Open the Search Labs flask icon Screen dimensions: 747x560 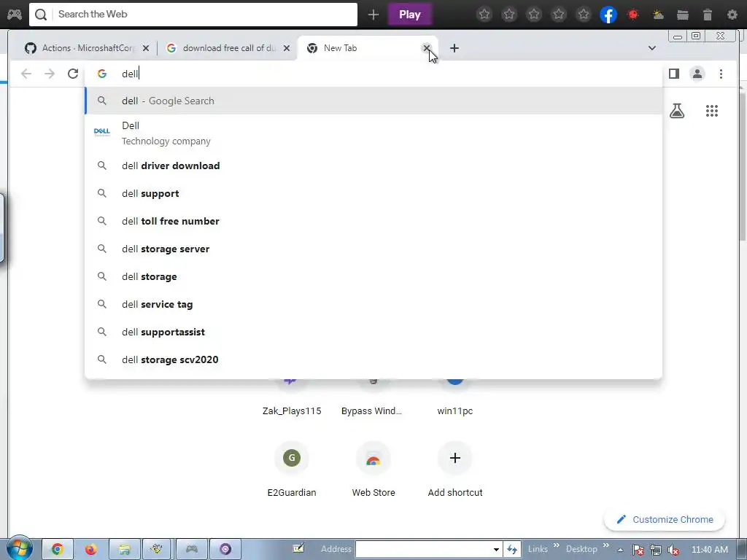click(677, 111)
